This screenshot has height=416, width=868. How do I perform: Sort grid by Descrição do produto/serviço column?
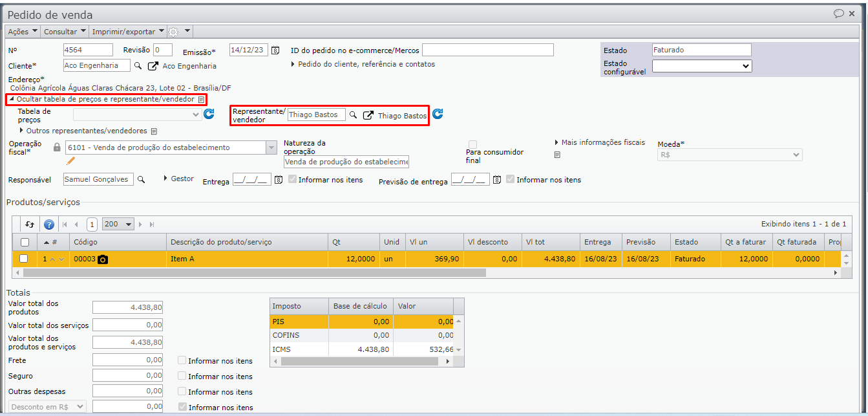pyautogui.click(x=247, y=242)
